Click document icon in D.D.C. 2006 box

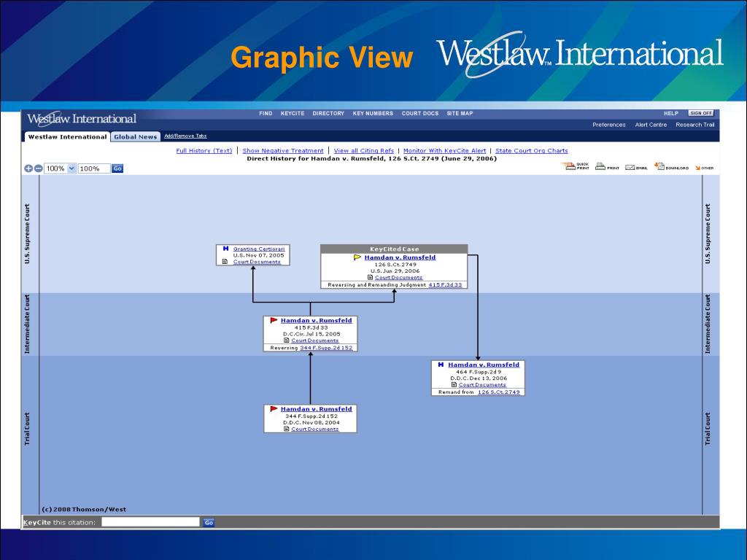click(454, 385)
